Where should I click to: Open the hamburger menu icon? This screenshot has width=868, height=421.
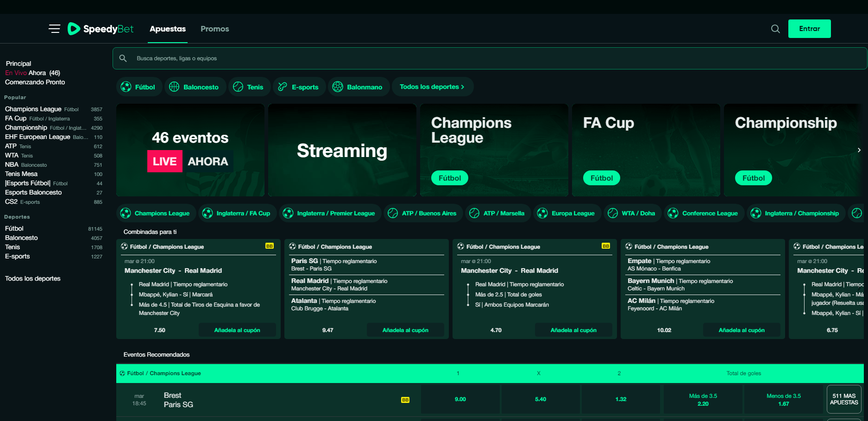pyautogui.click(x=54, y=29)
